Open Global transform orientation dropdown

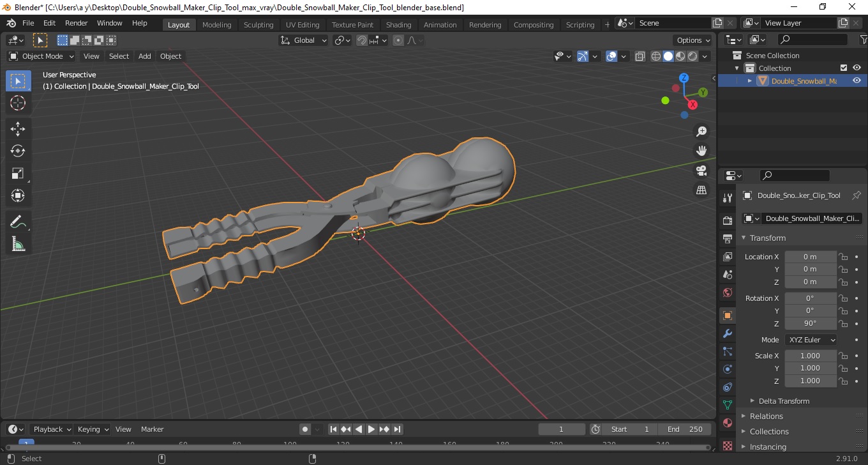pos(304,40)
